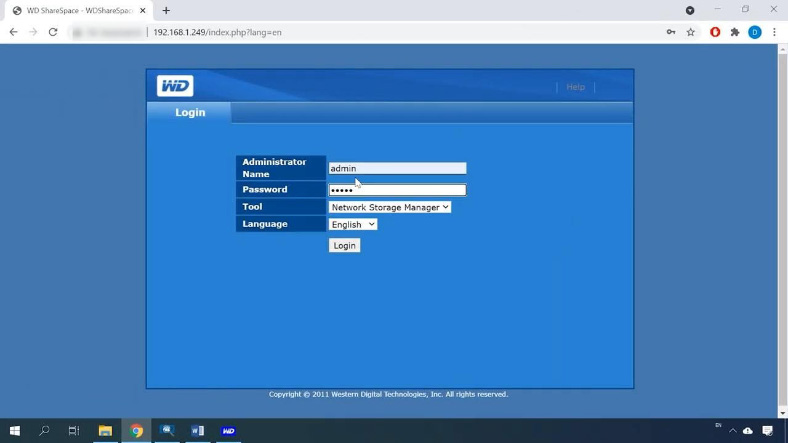Screen dimensions: 788x443
Task: Click the Login button
Action: [x=344, y=246]
